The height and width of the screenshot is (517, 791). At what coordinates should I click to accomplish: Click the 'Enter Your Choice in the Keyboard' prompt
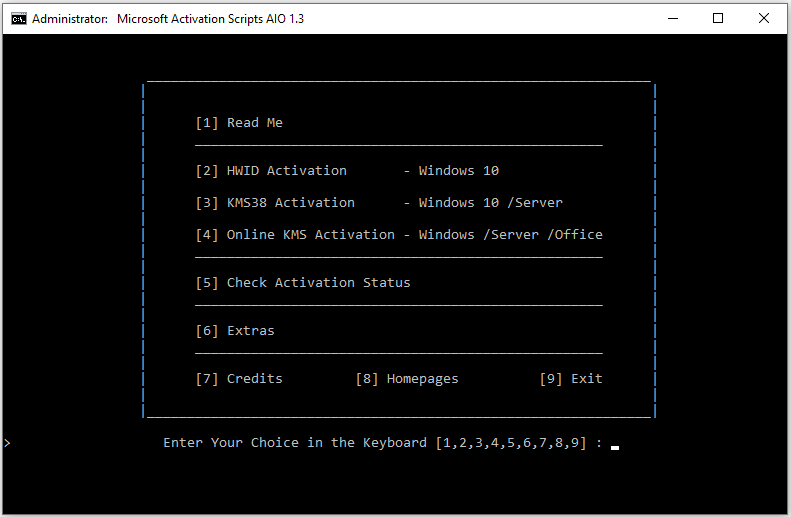click(295, 443)
